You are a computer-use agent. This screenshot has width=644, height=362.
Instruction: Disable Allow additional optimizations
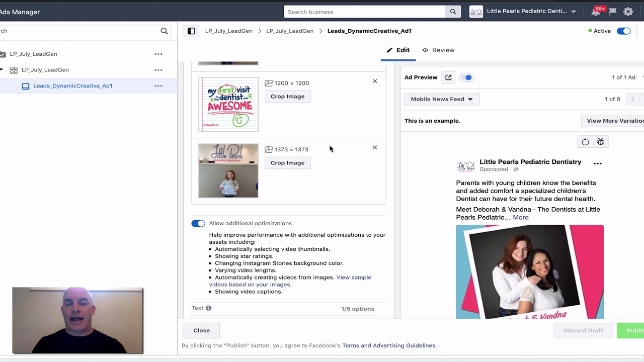198,224
